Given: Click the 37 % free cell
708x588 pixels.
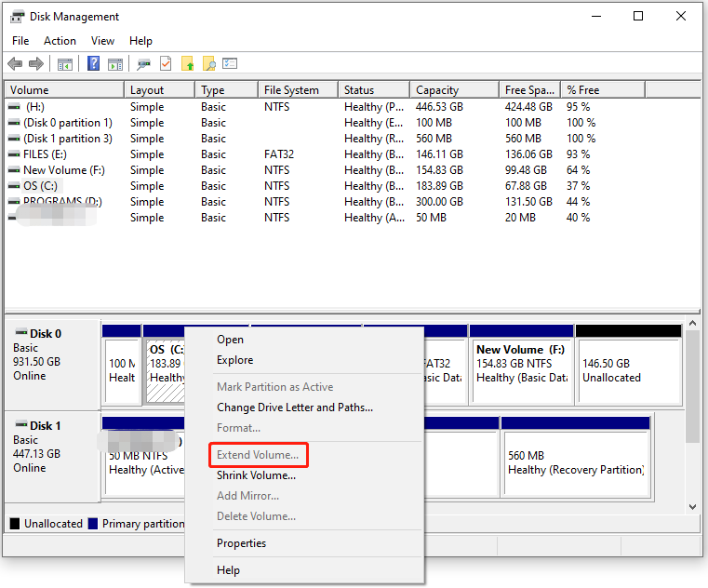Looking at the screenshot, I should point(578,186).
